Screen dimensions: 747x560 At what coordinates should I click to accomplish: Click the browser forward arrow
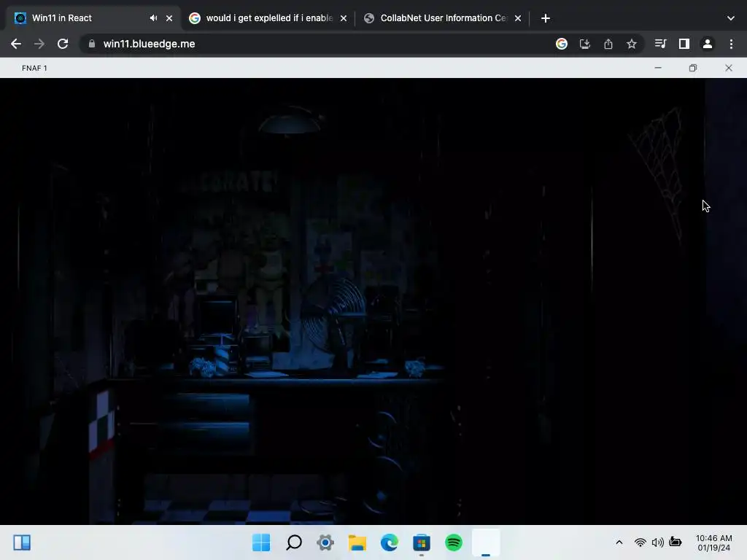[39, 44]
